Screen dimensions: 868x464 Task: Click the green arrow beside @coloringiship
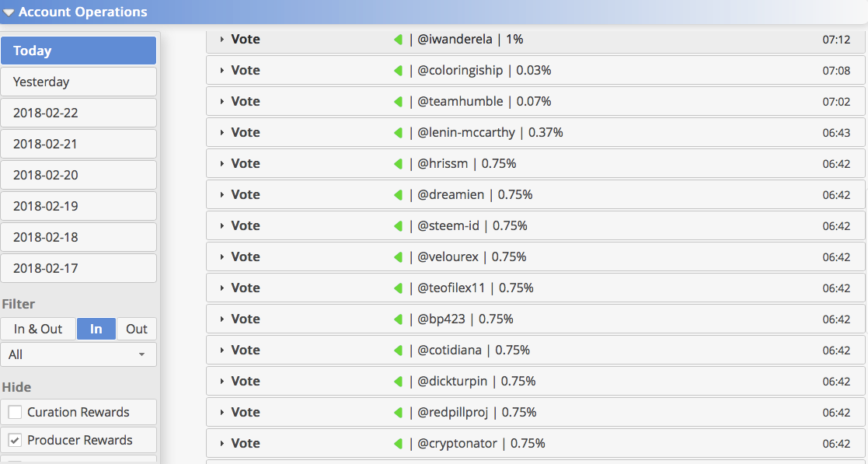397,70
